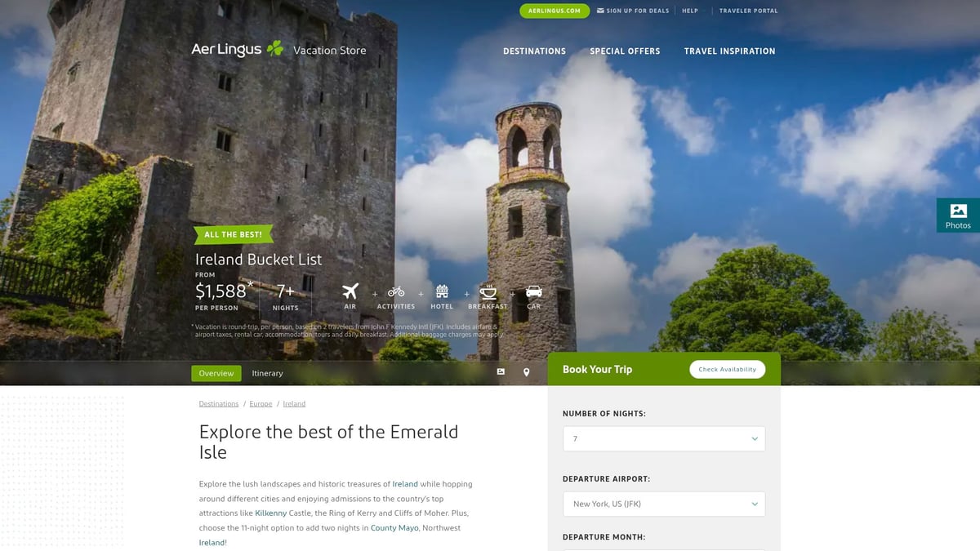Click the Aer Lingus shamrock logo
This screenshot has height=551, width=980.
(x=274, y=48)
